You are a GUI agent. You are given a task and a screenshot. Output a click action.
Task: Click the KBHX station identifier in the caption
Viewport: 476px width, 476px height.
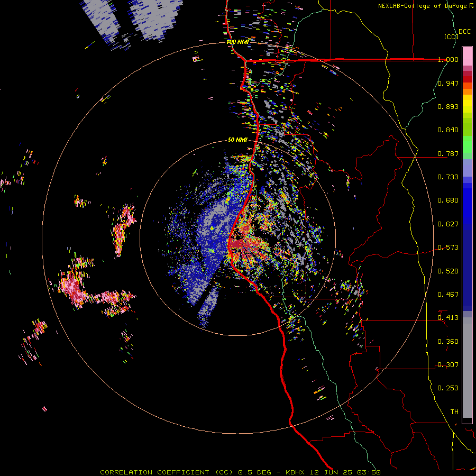click(x=295, y=472)
